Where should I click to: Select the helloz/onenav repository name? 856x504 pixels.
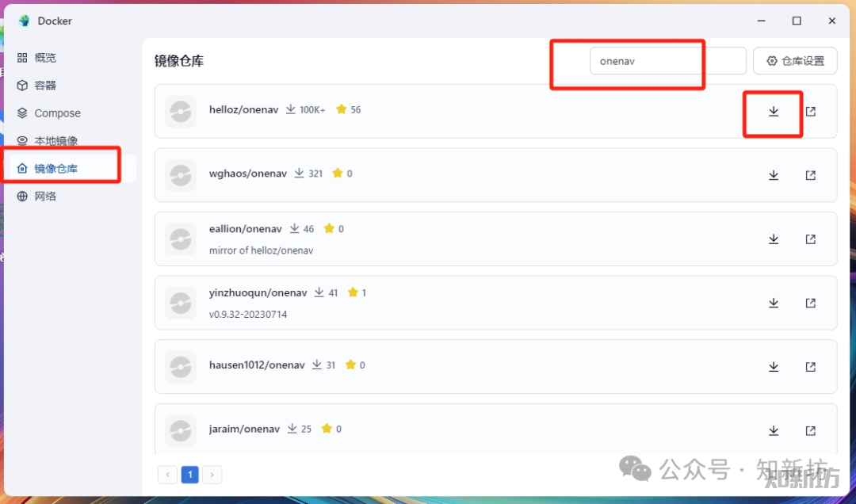click(x=243, y=110)
